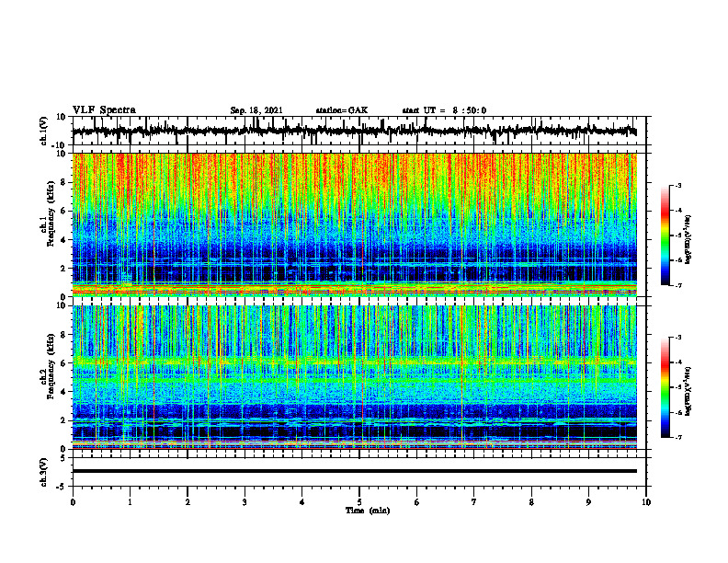The image size is (728, 563).
Task: Click the log(PSD) label beside ch.1 colorbar
Action: [688, 240]
